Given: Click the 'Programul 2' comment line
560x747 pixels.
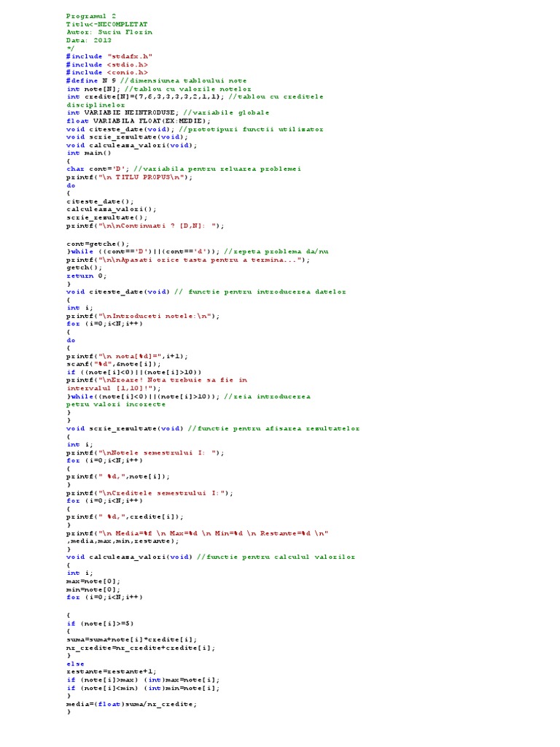Looking at the screenshot, I should [90, 16].
